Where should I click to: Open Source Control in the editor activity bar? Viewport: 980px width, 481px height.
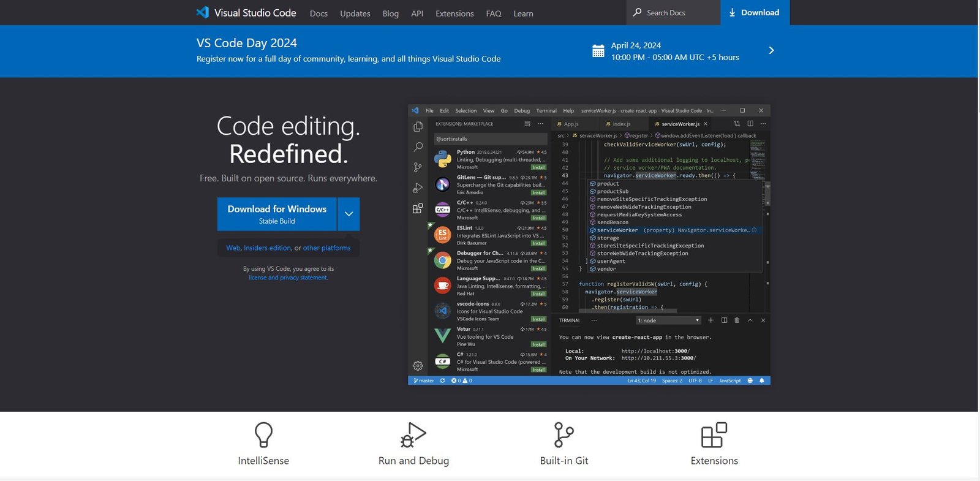418,167
